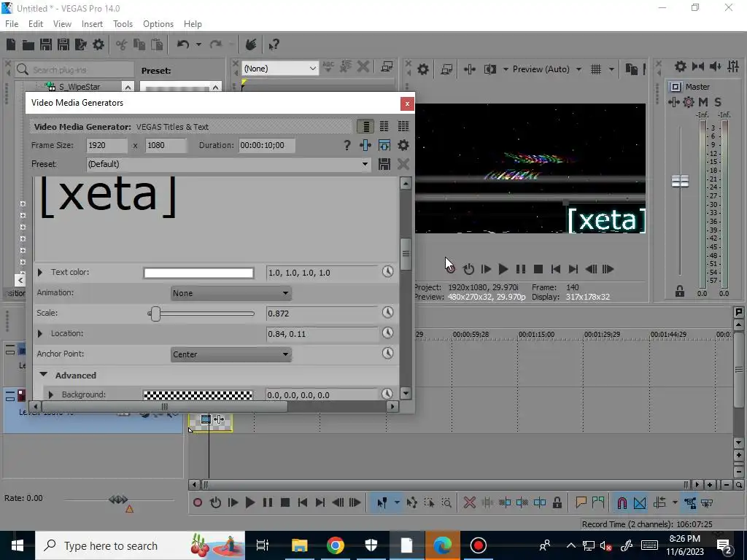The image size is (747, 560).
Task: Open a project with the folder icon
Action: 28,44
